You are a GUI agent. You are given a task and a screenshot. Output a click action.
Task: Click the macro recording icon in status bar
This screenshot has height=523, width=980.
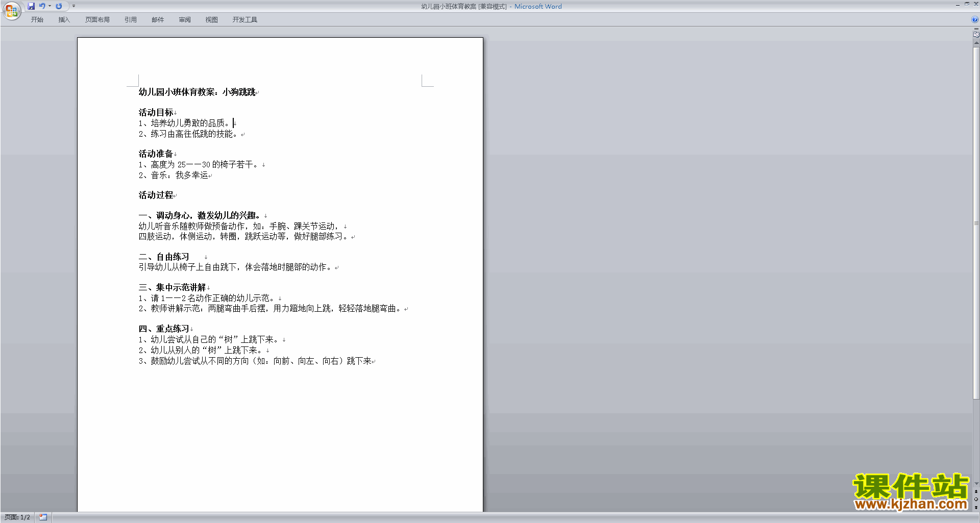(x=43, y=517)
